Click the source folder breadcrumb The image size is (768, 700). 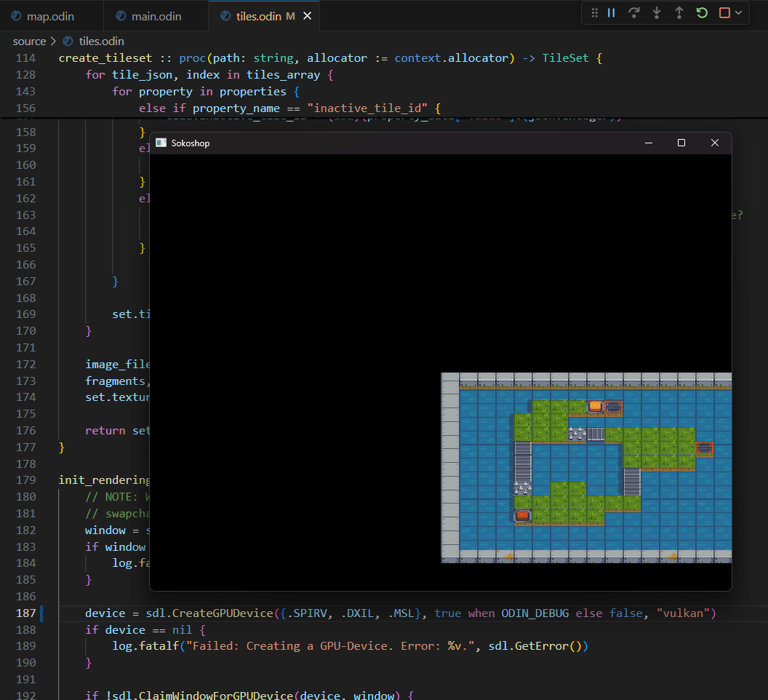[x=29, y=41]
